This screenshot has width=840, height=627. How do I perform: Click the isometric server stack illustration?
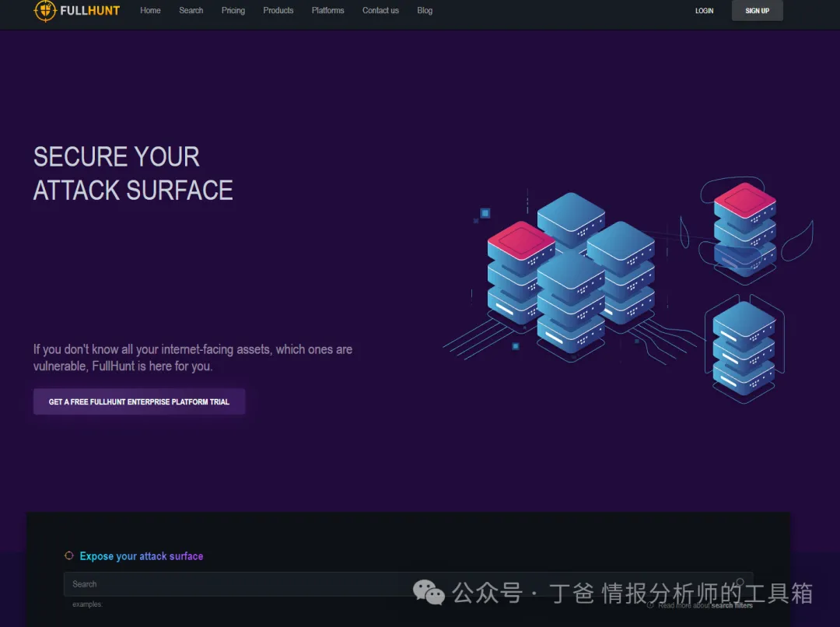pyautogui.click(x=628, y=289)
